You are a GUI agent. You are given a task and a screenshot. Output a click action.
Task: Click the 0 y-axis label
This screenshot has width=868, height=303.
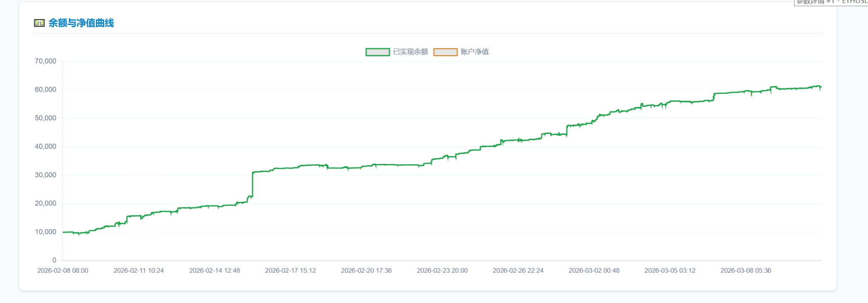pos(54,260)
